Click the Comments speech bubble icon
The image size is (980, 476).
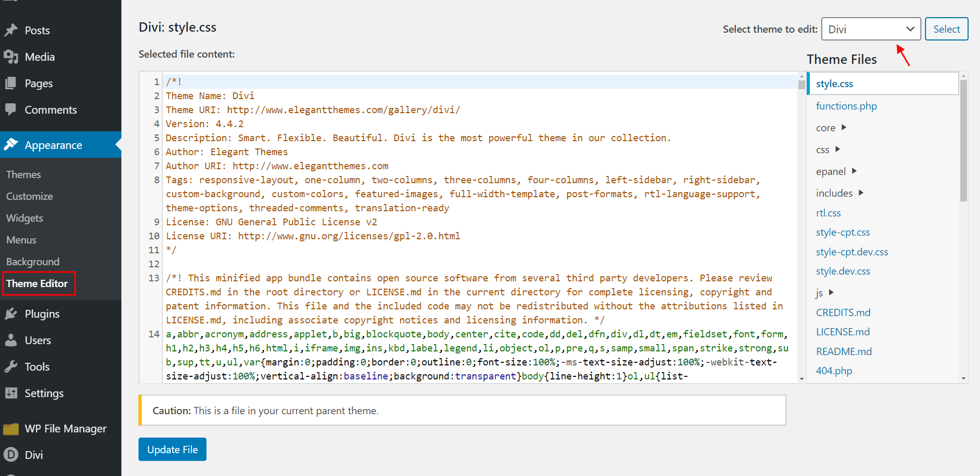pos(11,110)
